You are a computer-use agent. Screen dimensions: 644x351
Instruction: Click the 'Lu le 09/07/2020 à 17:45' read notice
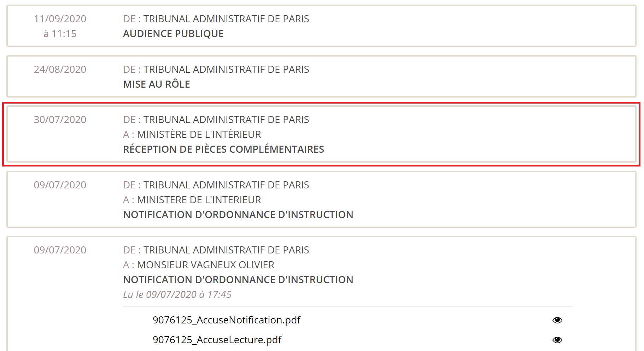(177, 295)
